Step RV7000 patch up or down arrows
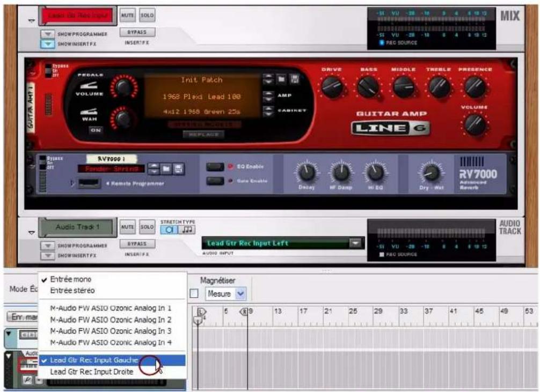 click(154, 168)
